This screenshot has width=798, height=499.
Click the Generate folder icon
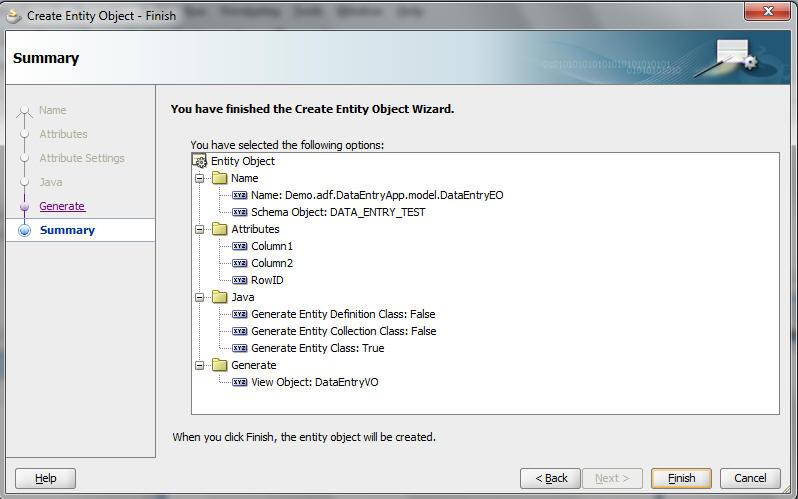point(220,365)
